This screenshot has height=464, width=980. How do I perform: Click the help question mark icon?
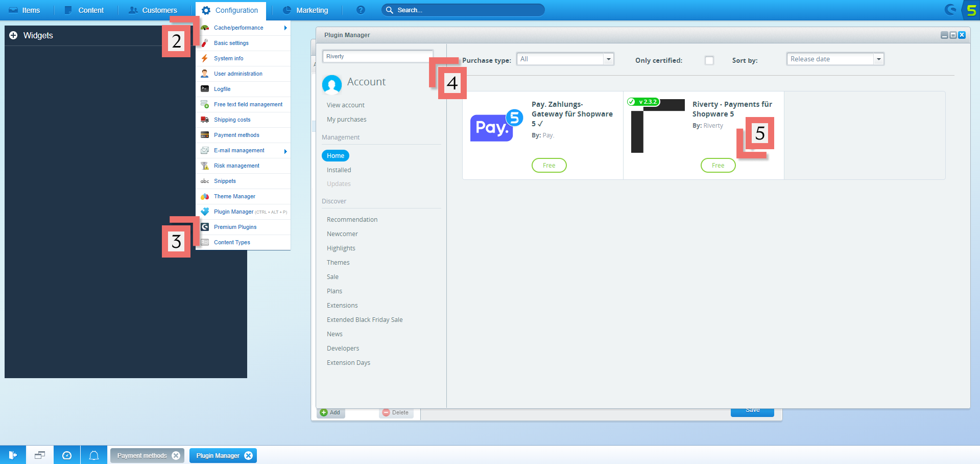point(361,10)
